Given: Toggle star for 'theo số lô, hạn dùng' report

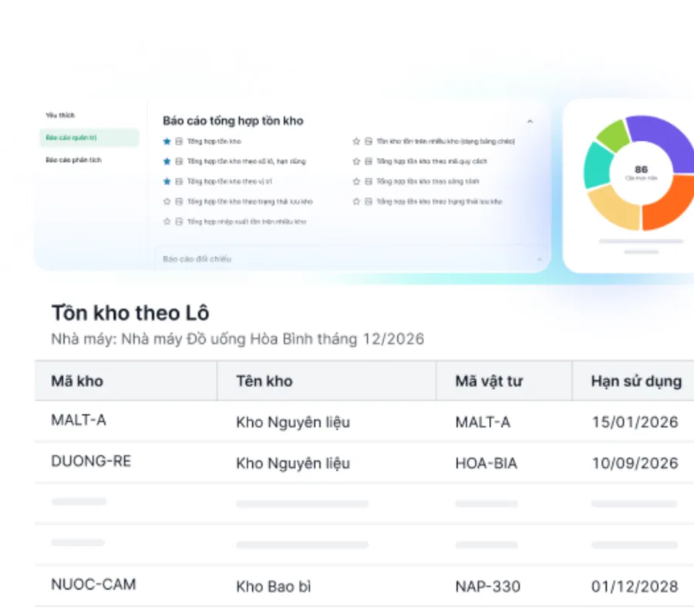Looking at the screenshot, I should pos(167,162).
